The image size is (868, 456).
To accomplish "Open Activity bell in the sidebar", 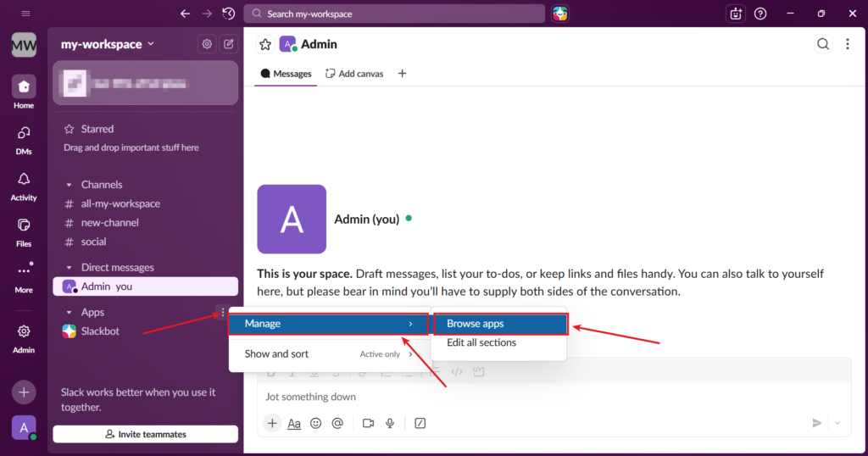I will (x=24, y=186).
